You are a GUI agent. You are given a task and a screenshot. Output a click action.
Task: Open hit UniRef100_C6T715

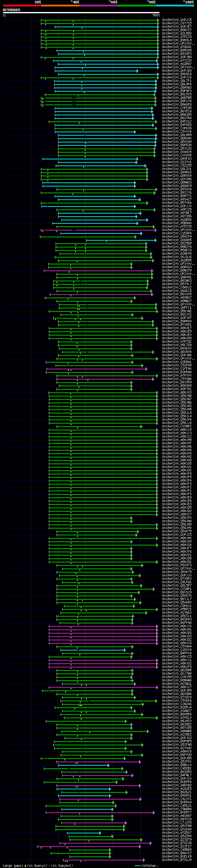[x=177, y=23]
